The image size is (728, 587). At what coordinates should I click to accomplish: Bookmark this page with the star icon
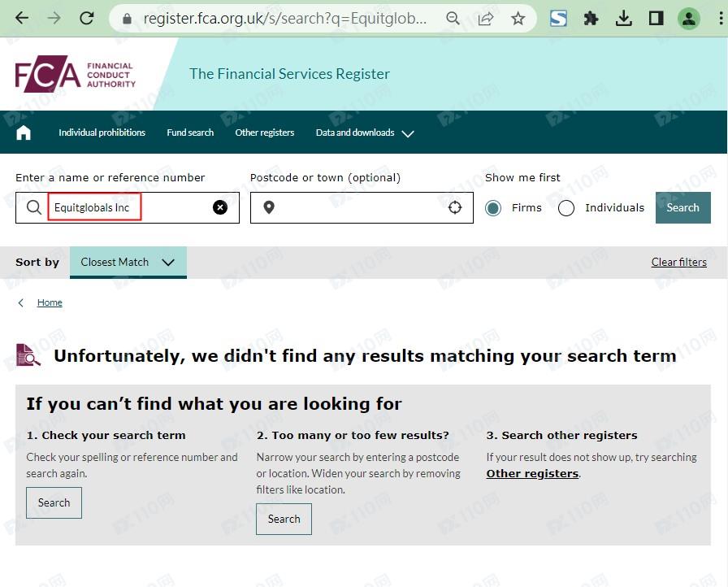[x=518, y=19]
